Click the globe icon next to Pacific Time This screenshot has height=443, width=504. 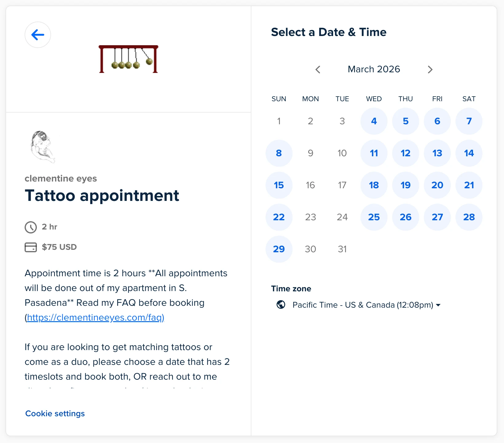(x=281, y=305)
